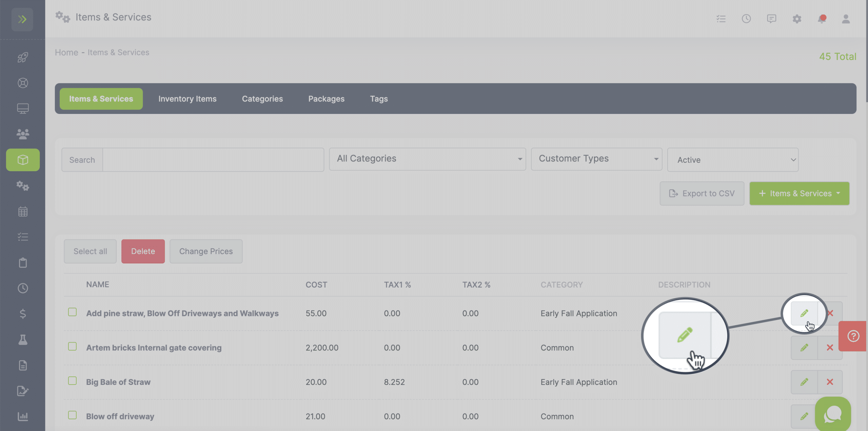Open the monitor dashboard sidebar icon

(x=23, y=109)
